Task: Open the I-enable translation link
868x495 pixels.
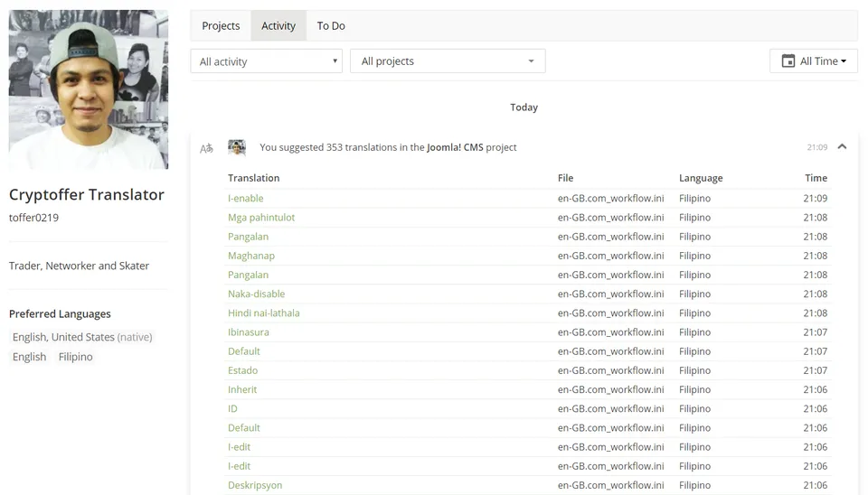Action: tap(246, 198)
